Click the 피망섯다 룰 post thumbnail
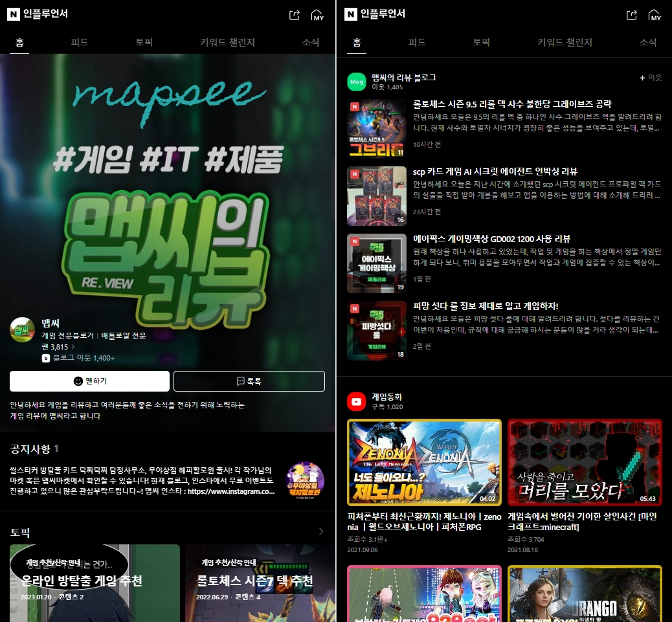The image size is (672, 622). pos(377,330)
